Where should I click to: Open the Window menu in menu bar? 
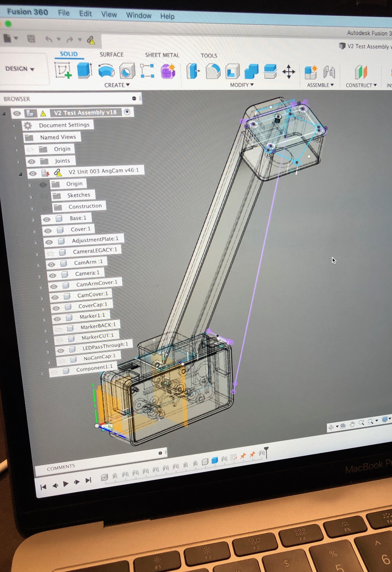(x=139, y=15)
